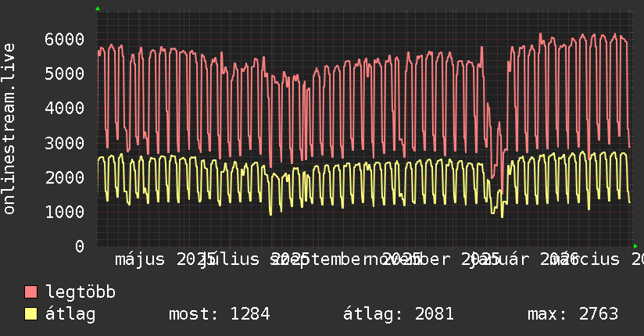Click the 4000 y-axis label

[65, 109]
